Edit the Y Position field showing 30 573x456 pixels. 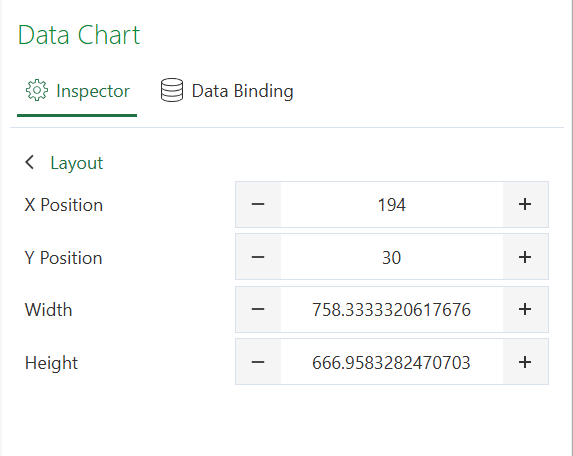tap(392, 257)
